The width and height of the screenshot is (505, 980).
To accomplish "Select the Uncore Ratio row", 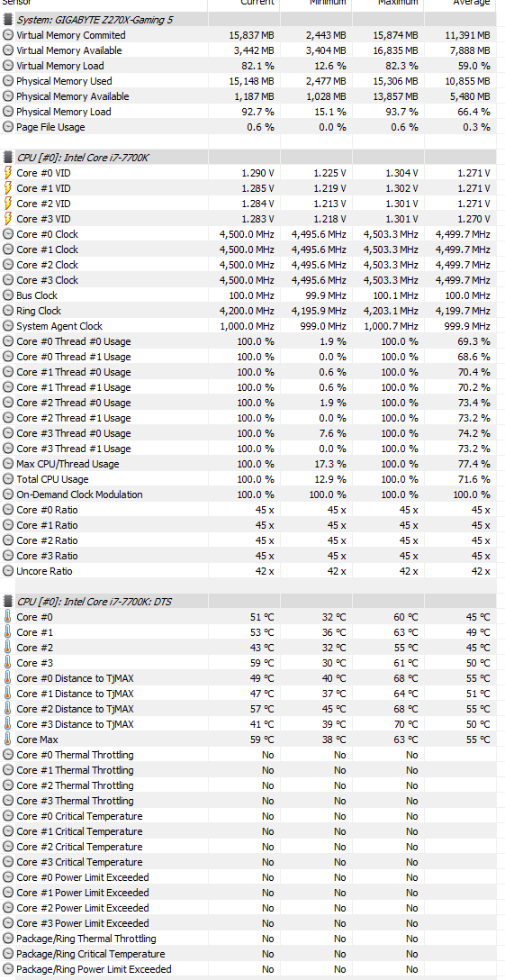I will (x=252, y=571).
